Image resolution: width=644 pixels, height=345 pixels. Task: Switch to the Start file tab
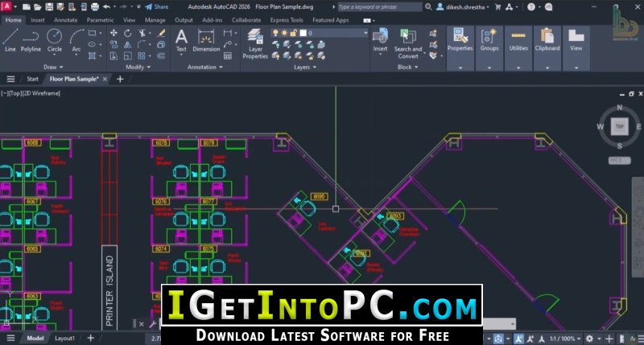[32, 79]
